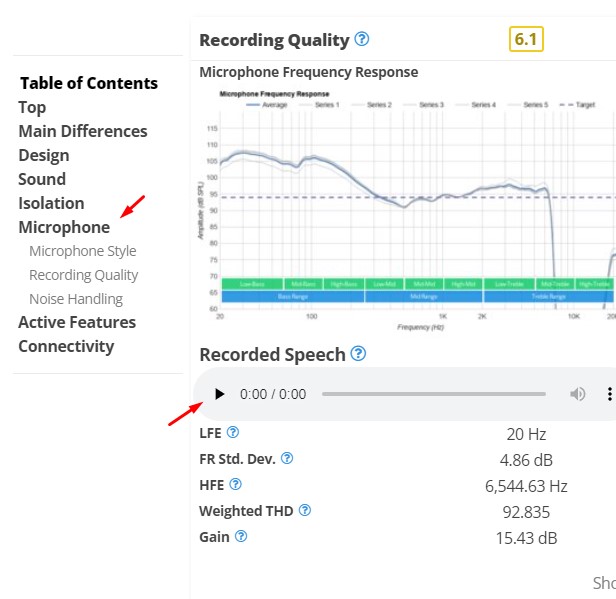Mute the recorded speech audio player
The width and height of the screenshot is (616, 599).
(x=577, y=394)
